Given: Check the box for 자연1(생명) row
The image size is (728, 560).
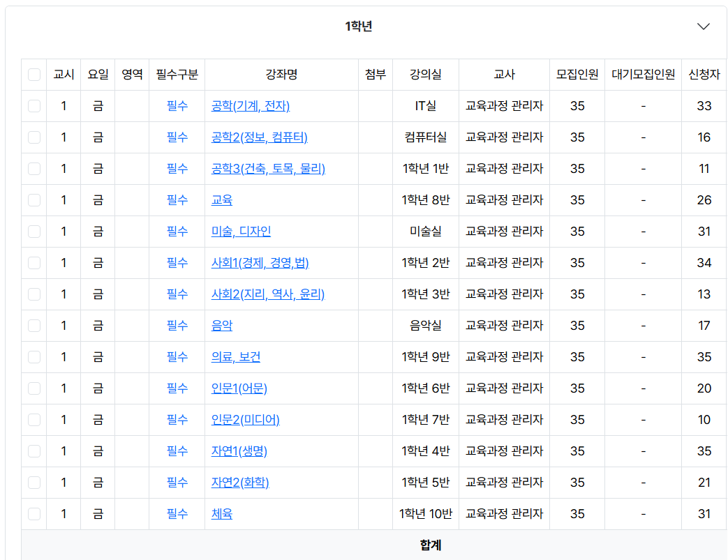Looking at the screenshot, I should [x=34, y=451].
